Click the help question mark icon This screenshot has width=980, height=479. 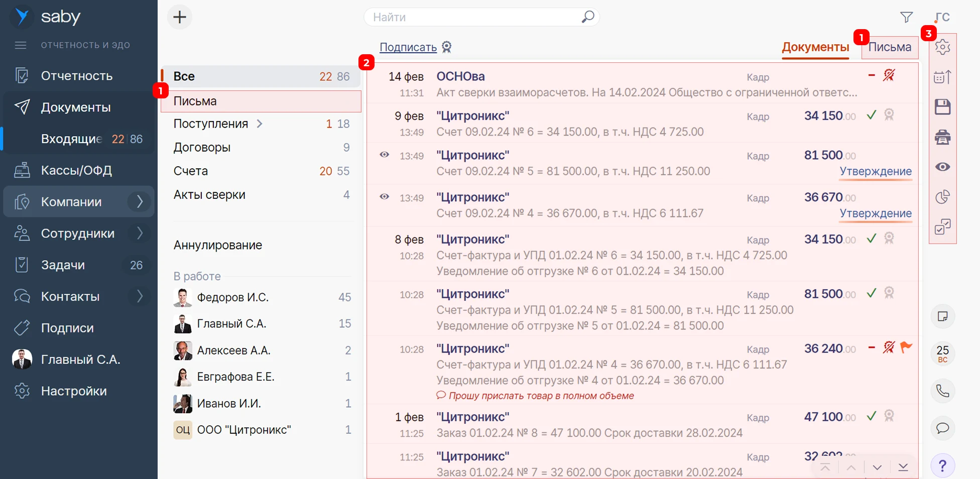coord(942,466)
